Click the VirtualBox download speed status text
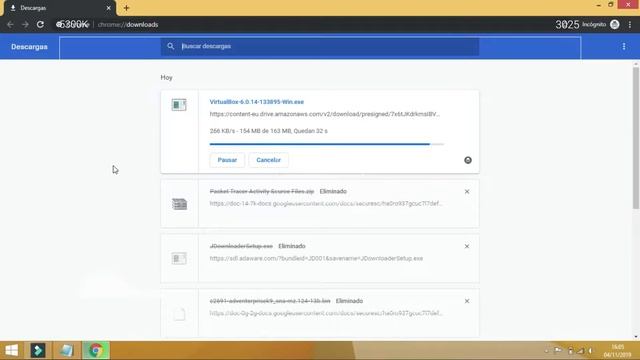This screenshot has height=360, width=640. coord(269,131)
